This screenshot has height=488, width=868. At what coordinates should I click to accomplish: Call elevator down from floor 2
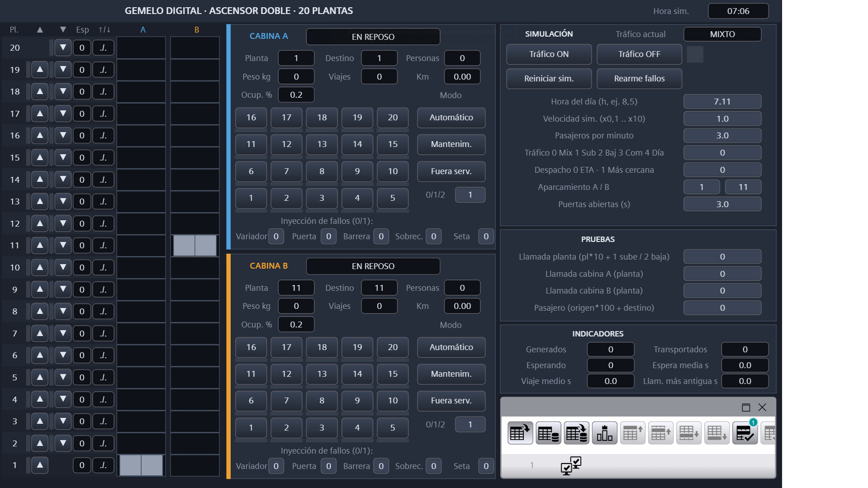(63, 443)
